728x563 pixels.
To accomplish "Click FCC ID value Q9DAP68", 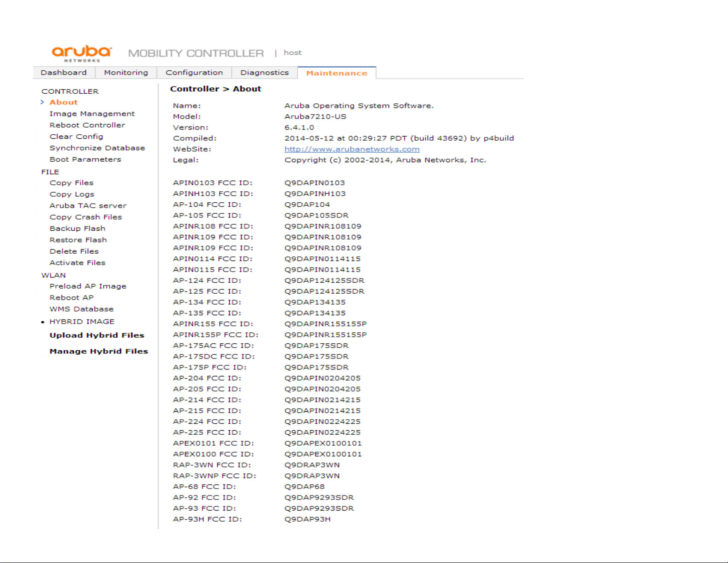I will [305, 487].
